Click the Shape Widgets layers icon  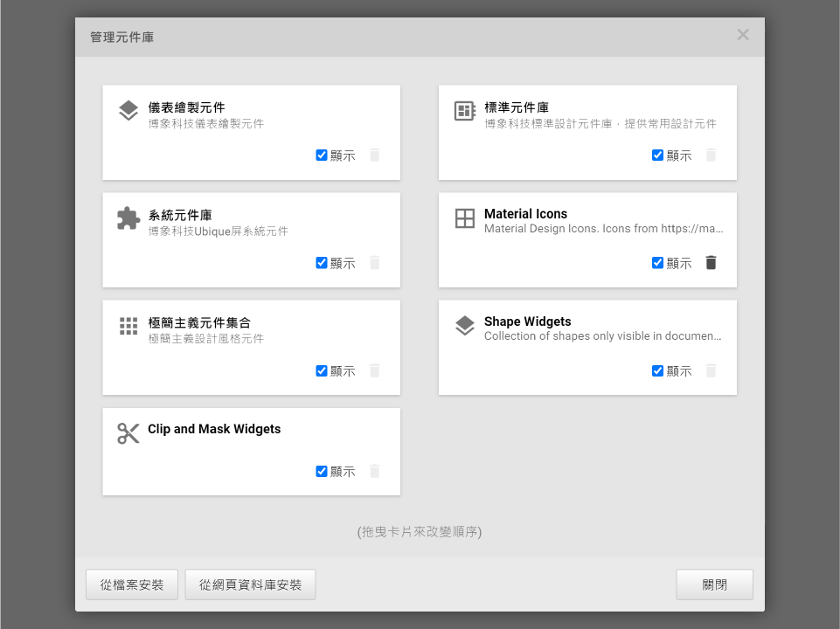[x=464, y=324]
